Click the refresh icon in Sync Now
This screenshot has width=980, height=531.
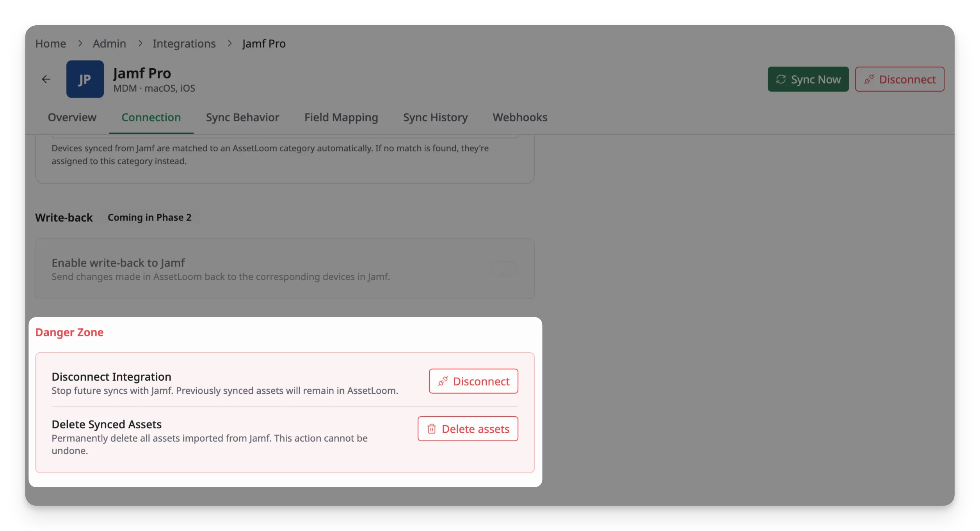pos(781,79)
